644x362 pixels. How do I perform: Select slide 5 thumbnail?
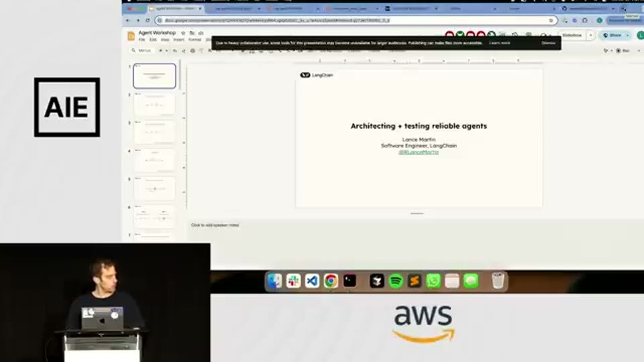point(154,188)
